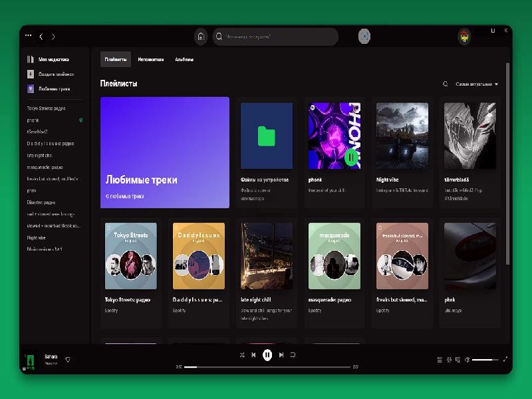Open connect to device icon
The image size is (532, 399).
458,360
